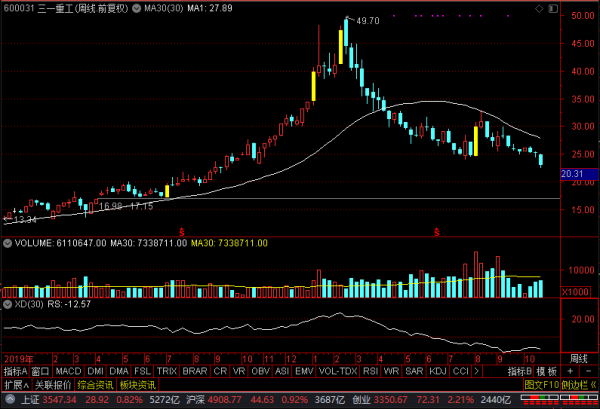Click the 20.31 current price label
This screenshot has width=600, height=409.
click(x=573, y=174)
